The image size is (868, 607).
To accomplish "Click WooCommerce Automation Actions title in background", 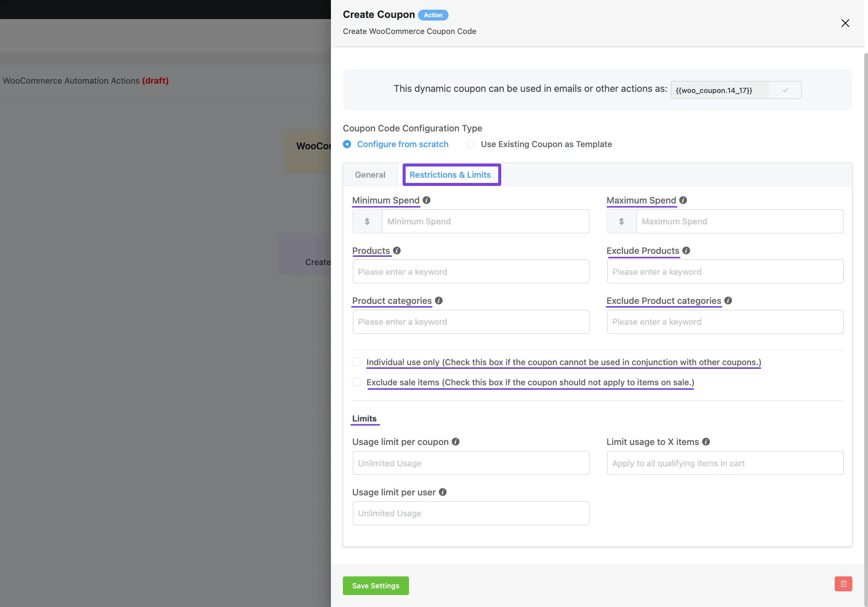I will pos(71,81).
